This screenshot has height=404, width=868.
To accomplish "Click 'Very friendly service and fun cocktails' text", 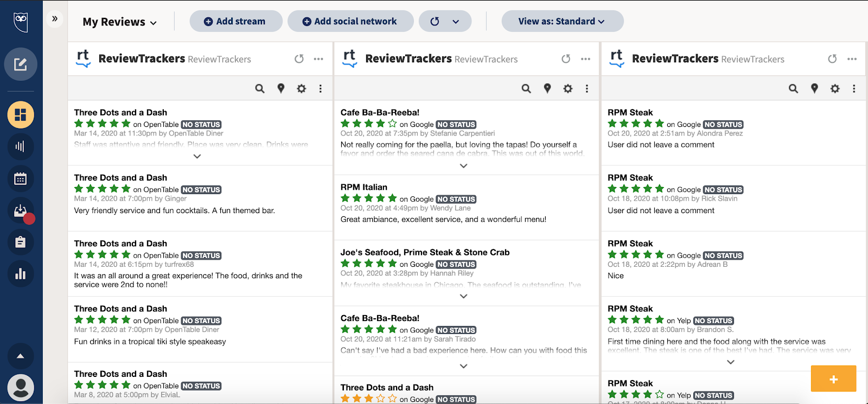I will pyautogui.click(x=175, y=210).
